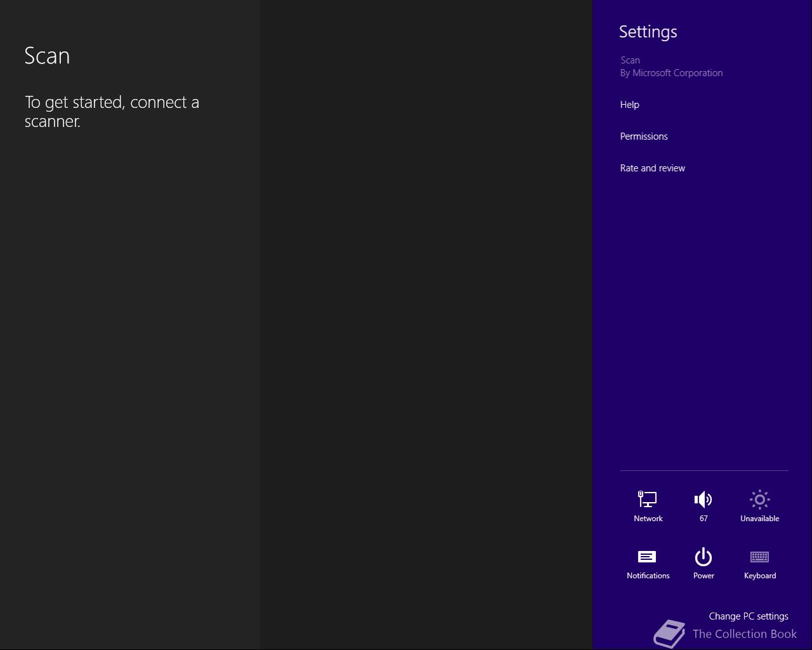Select Rate and review
This screenshot has width=812, height=650.
click(x=653, y=168)
